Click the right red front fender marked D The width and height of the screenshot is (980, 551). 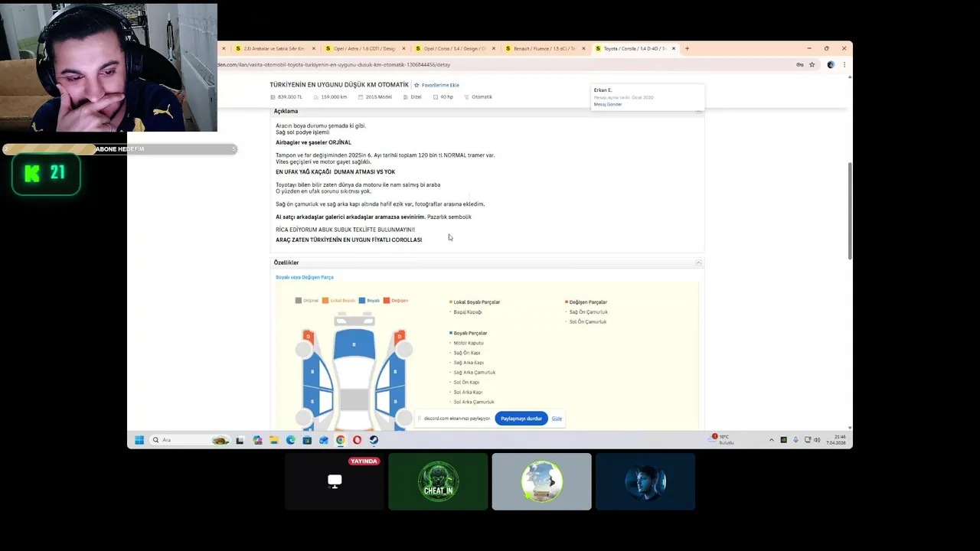[400, 336]
